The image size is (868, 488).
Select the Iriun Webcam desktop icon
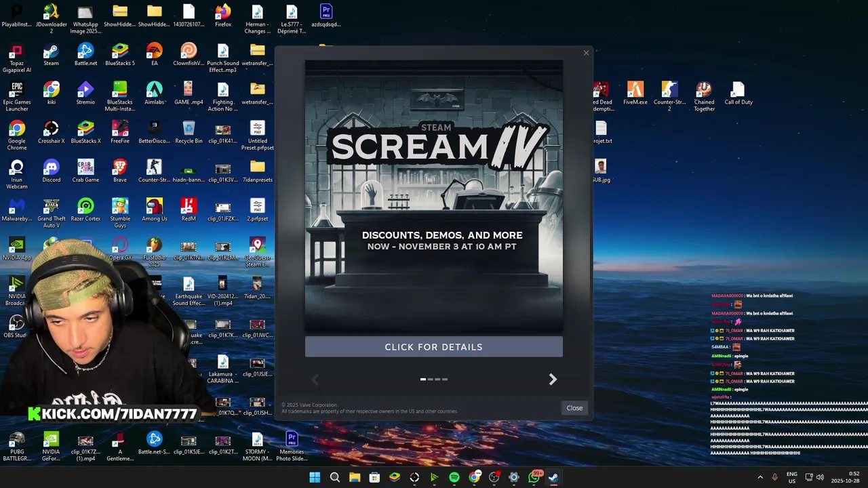[x=17, y=174]
